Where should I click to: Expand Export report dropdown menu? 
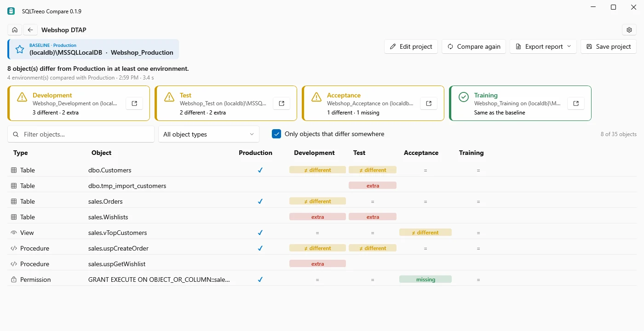(543, 46)
